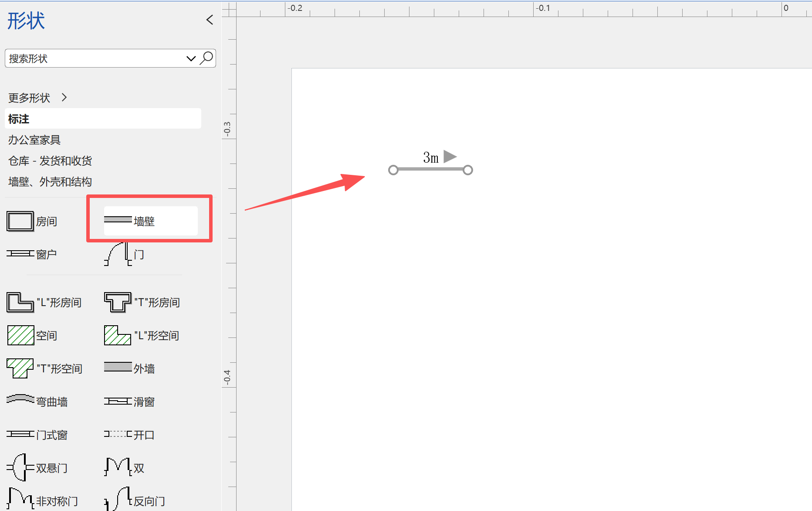This screenshot has width=812, height=511.
Task: Choose the "L"形空间 shape
Action: 142,336
